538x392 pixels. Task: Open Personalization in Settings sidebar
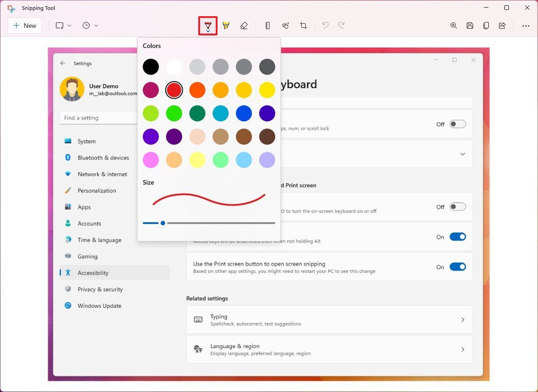click(x=95, y=191)
